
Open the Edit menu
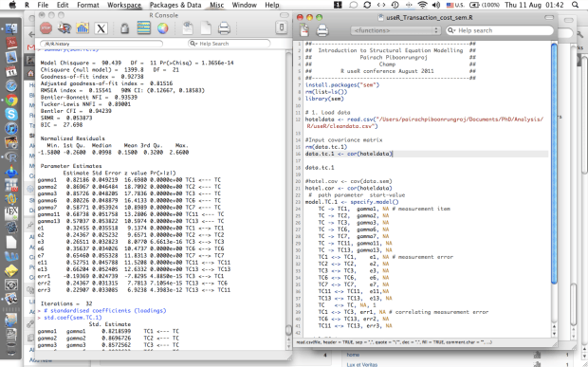[x=63, y=5]
